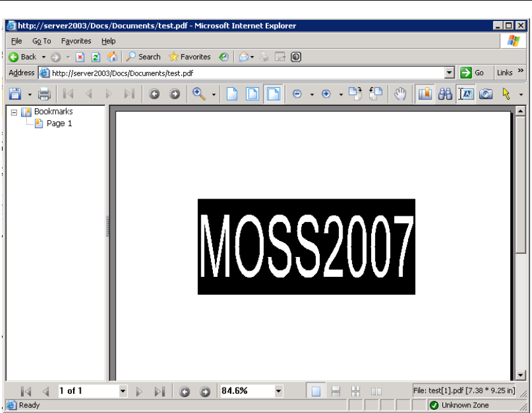The image size is (532, 413).
Task: Open the Favorites menu
Action: (76, 41)
